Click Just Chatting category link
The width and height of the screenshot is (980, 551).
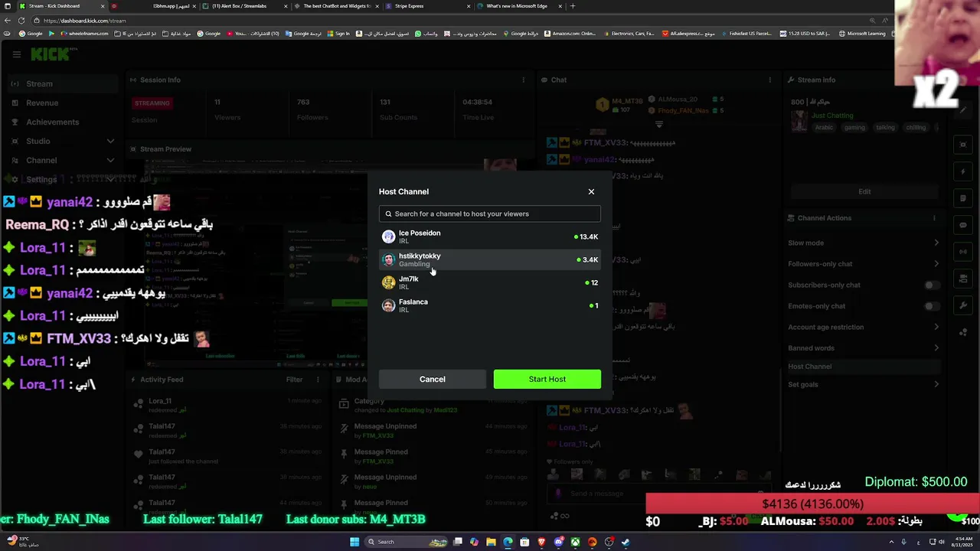tap(832, 116)
